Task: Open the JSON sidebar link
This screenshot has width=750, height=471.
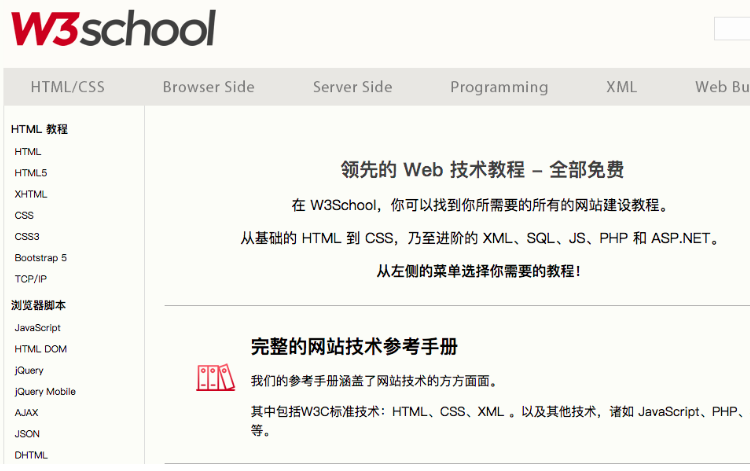Action: point(27,434)
